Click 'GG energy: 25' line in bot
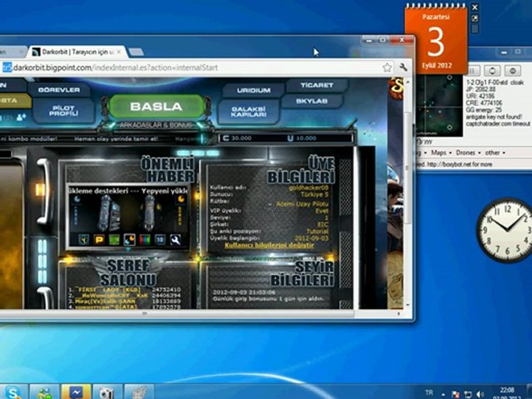 484,110
